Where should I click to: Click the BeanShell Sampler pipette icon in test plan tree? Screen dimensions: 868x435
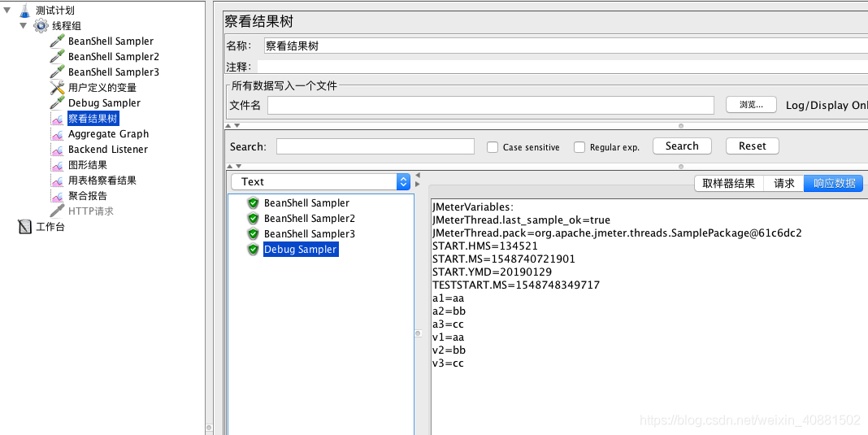(57, 41)
